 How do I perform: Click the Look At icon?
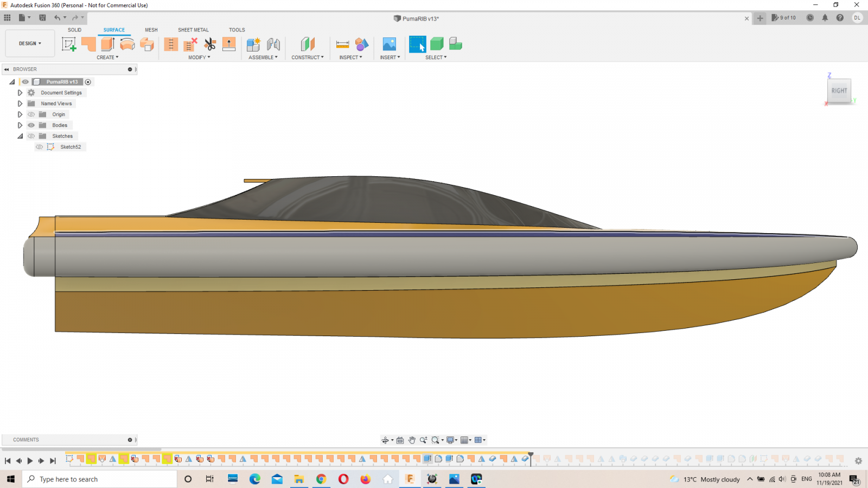pyautogui.click(x=400, y=440)
